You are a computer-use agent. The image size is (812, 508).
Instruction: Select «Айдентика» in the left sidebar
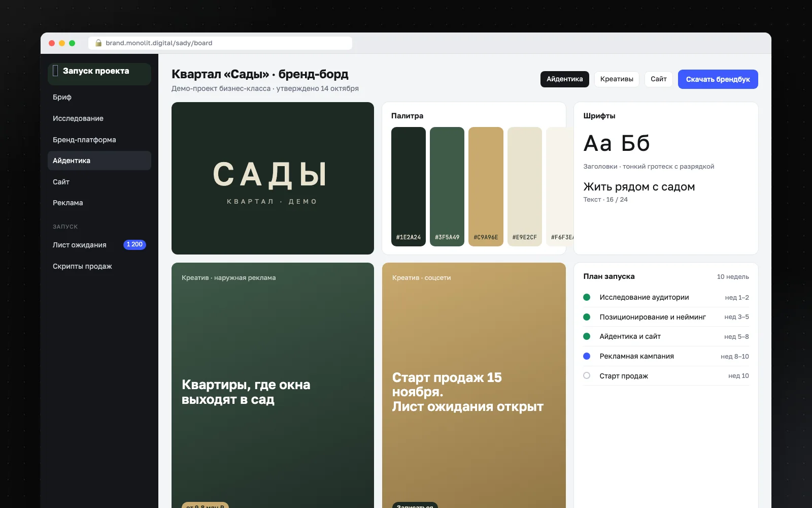[99, 161]
